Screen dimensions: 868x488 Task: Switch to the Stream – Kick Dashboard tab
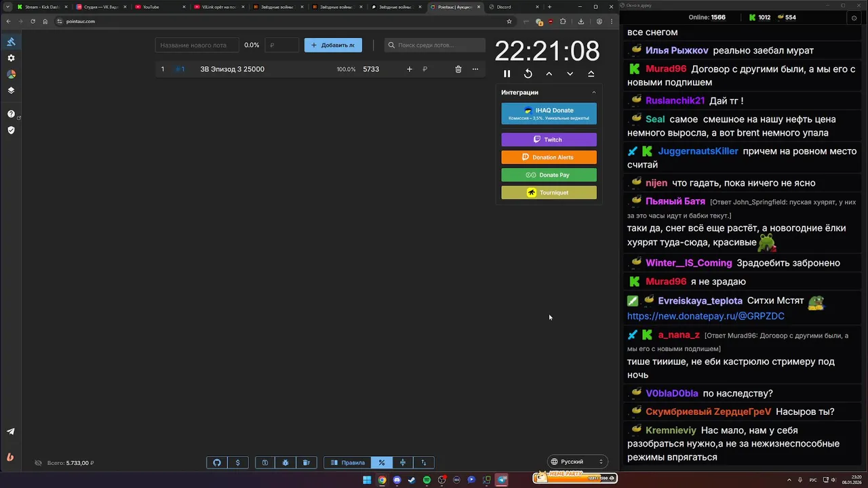pos(41,7)
